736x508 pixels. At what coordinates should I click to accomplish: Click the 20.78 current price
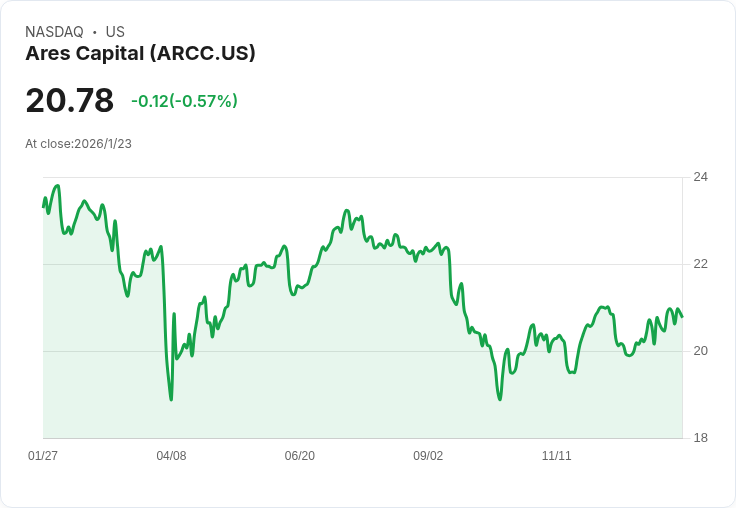click(69, 100)
